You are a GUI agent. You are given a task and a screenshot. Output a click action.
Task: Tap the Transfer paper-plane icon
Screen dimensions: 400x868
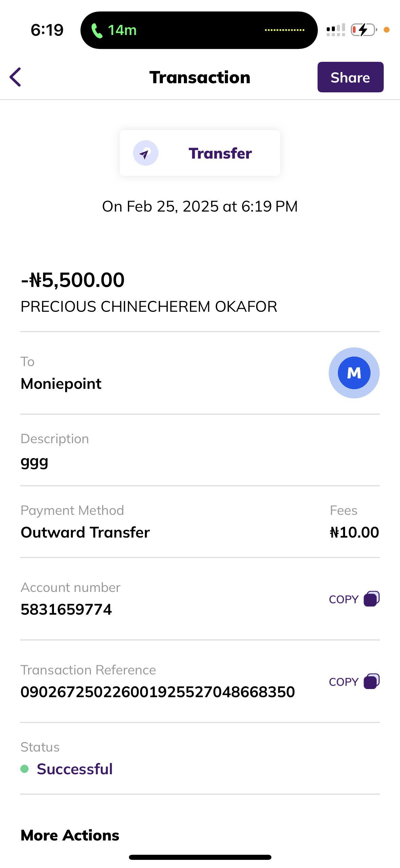[x=146, y=153]
